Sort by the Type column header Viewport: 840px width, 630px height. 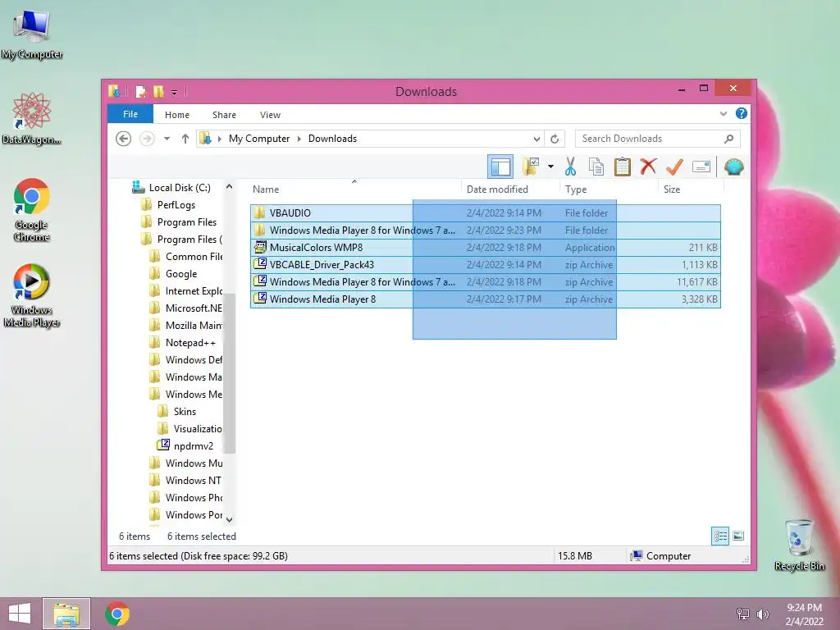pos(609,189)
